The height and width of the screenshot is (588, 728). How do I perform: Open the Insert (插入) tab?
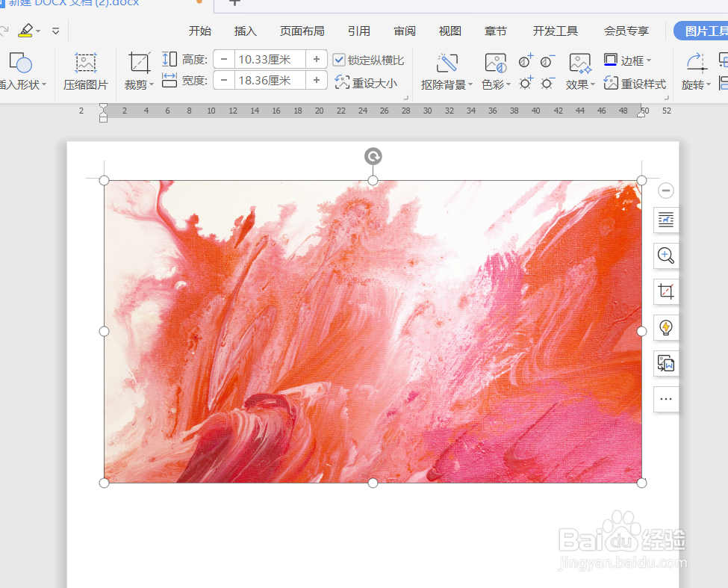coord(246,31)
